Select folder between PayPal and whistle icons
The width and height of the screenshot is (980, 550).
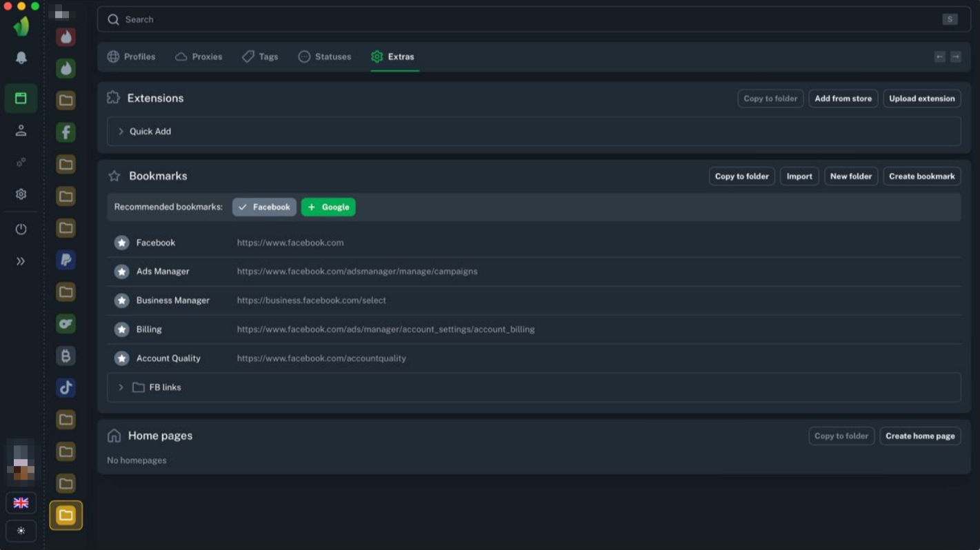pyautogui.click(x=66, y=292)
